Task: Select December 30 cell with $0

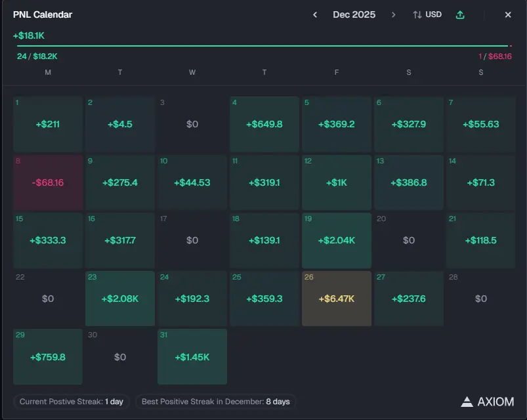Action: click(120, 356)
